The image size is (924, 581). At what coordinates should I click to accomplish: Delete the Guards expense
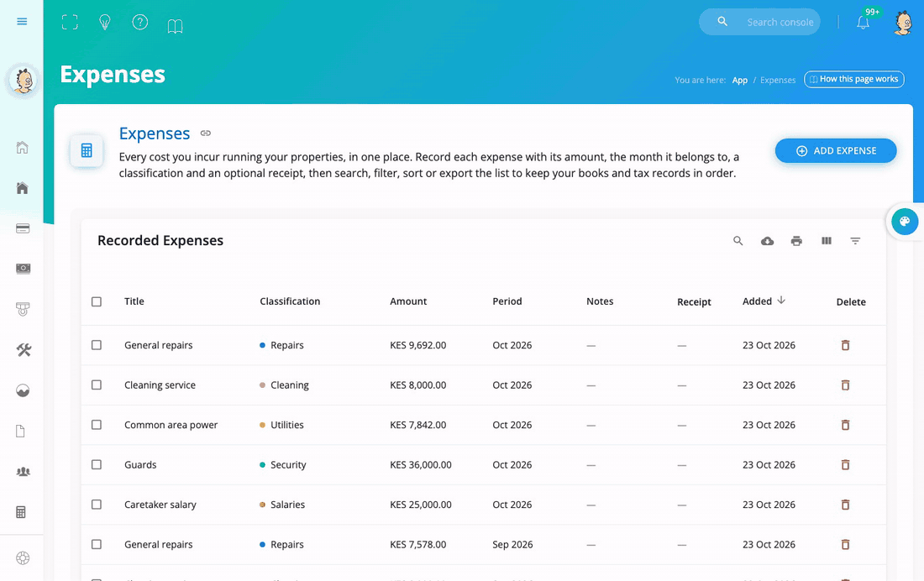(845, 465)
